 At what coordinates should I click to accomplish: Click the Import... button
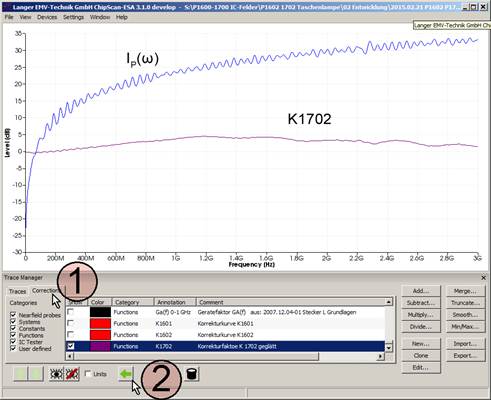pyautogui.click(x=465, y=344)
